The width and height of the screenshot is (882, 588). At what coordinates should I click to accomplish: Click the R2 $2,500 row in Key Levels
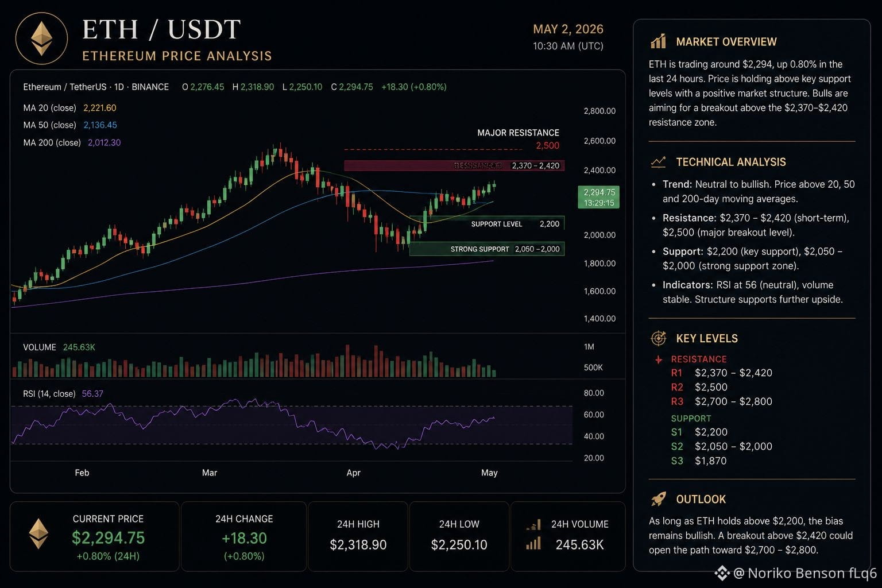(x=699, y=387)
